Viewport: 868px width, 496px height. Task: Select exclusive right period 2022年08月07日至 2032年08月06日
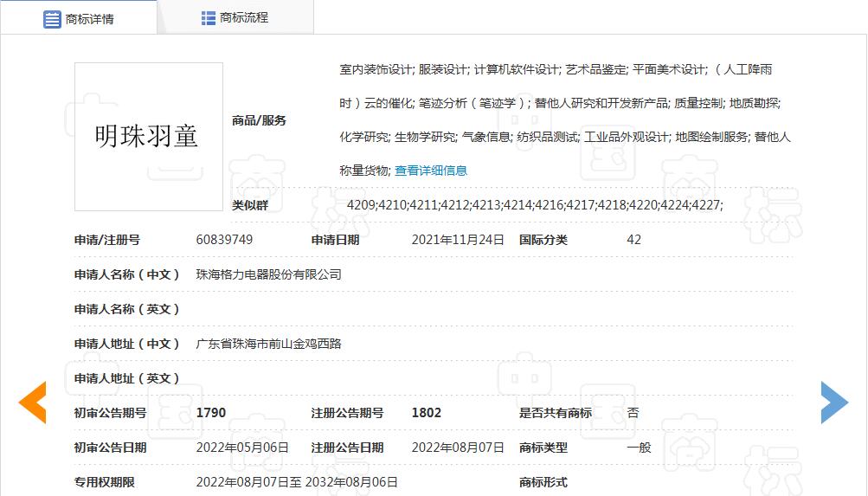(297, 482)
